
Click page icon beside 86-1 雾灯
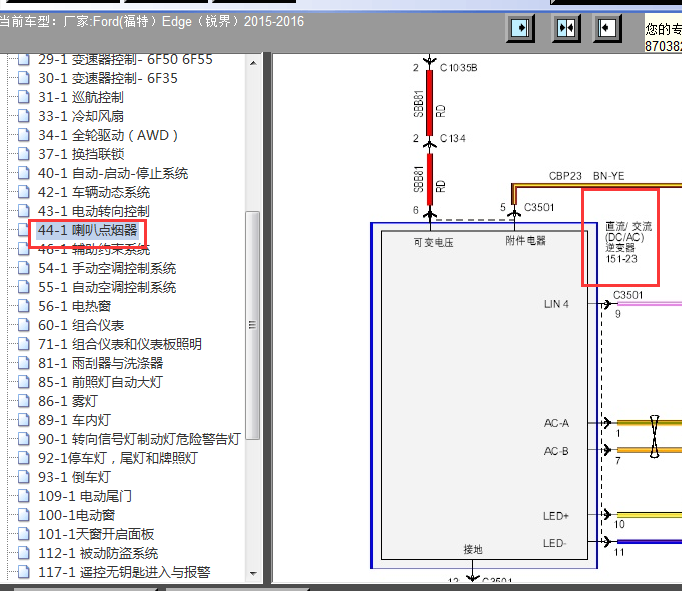[x=23, y=401]
